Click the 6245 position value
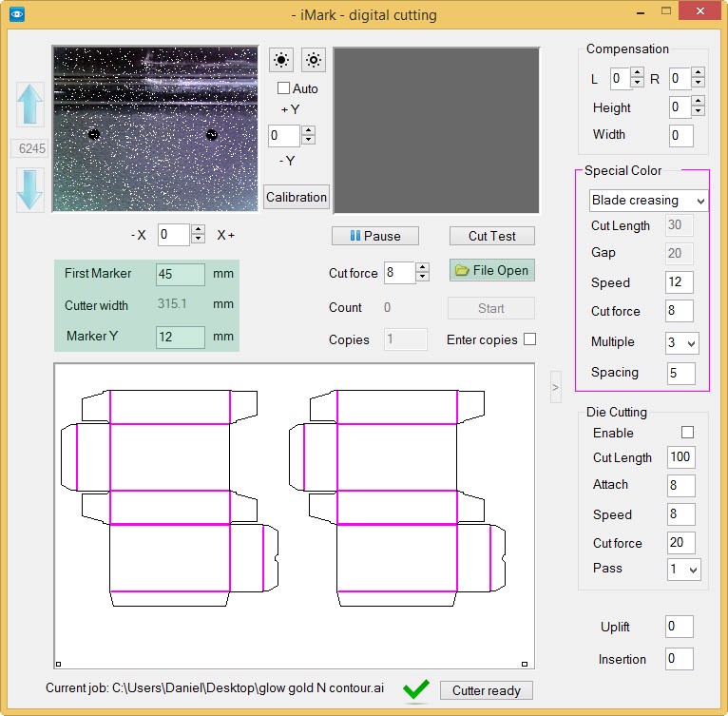Viewport: 728px width, 716px height. 30,148
